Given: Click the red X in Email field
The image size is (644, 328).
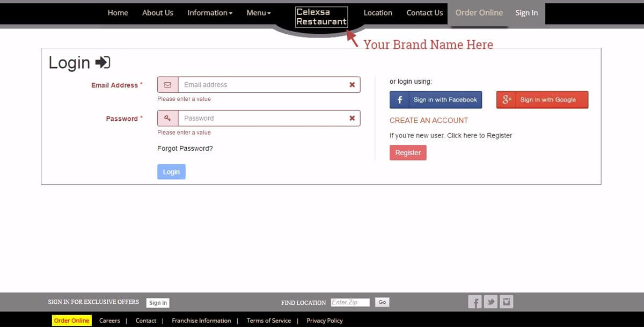Looking at the screenshot, I should (x=352, y=85).
